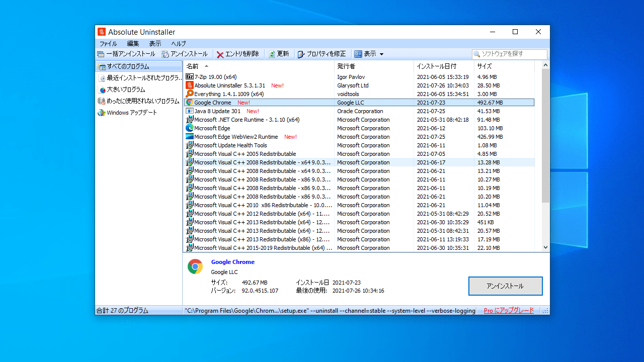This screenshot has height=362, width=644.
Task: Click the .NET Core Runtime icon
Action: [x=190, y=120]
